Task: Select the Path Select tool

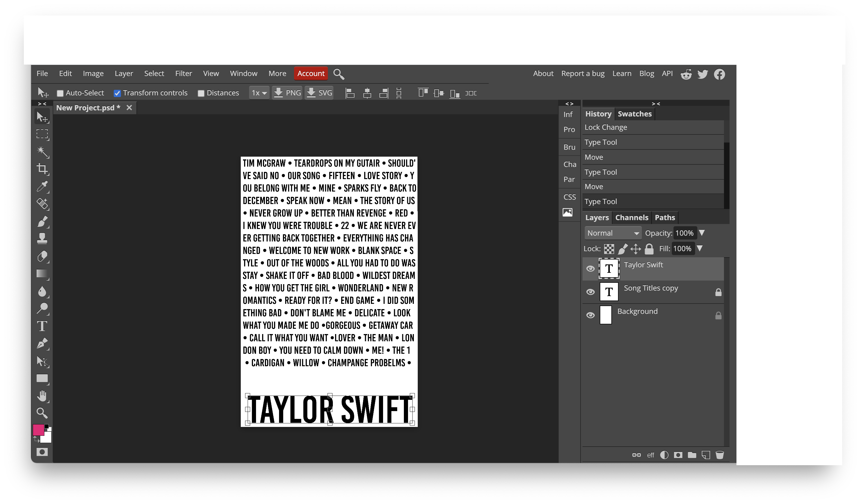Action: (42, 361)
